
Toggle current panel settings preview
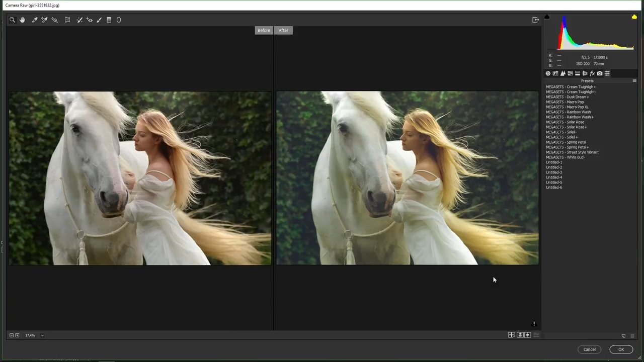coord(536,335)
